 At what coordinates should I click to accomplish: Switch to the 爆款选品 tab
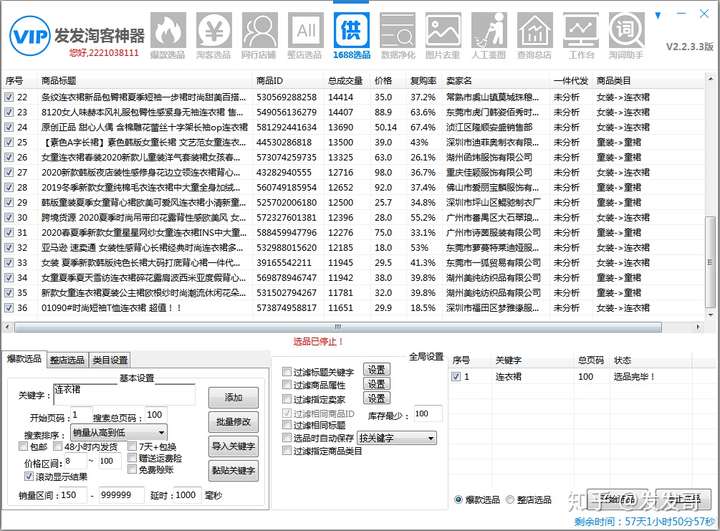[x=23, y=359]
